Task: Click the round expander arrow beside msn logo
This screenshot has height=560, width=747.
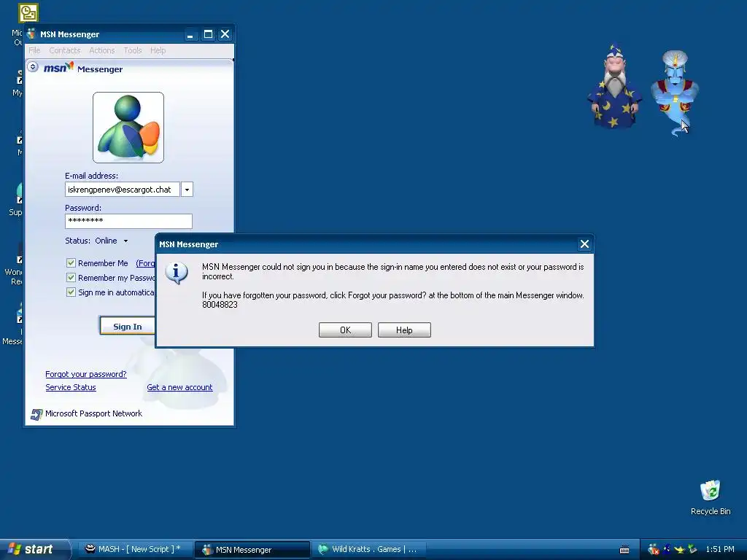Action: pyautogui.click(x=32, y=66)
